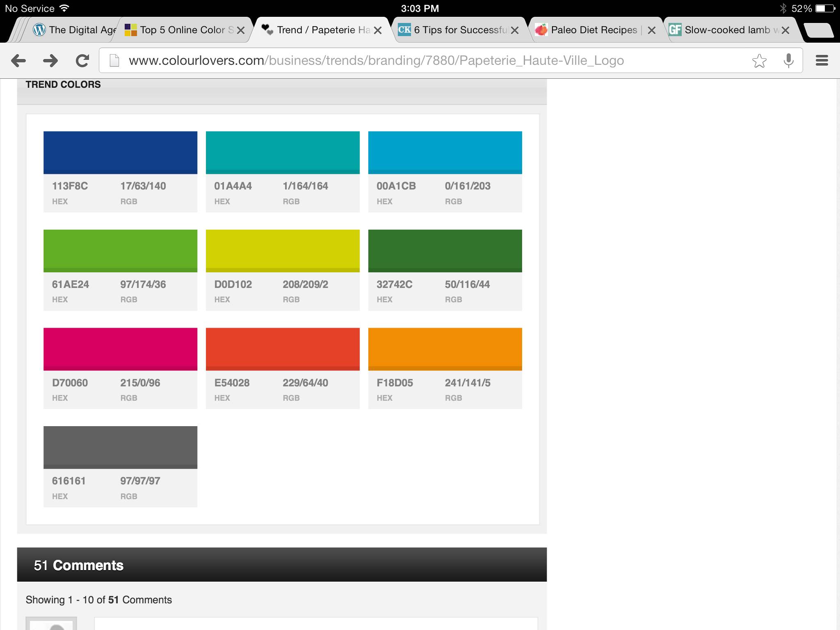Select the yellow D0D102 color swatch
Screen dimensions: 840x630
[283, 251]
